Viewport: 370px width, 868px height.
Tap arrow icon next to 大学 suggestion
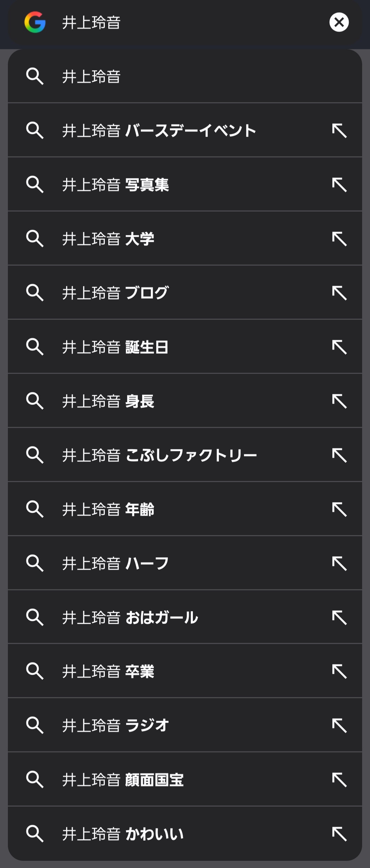click(339, 239)
